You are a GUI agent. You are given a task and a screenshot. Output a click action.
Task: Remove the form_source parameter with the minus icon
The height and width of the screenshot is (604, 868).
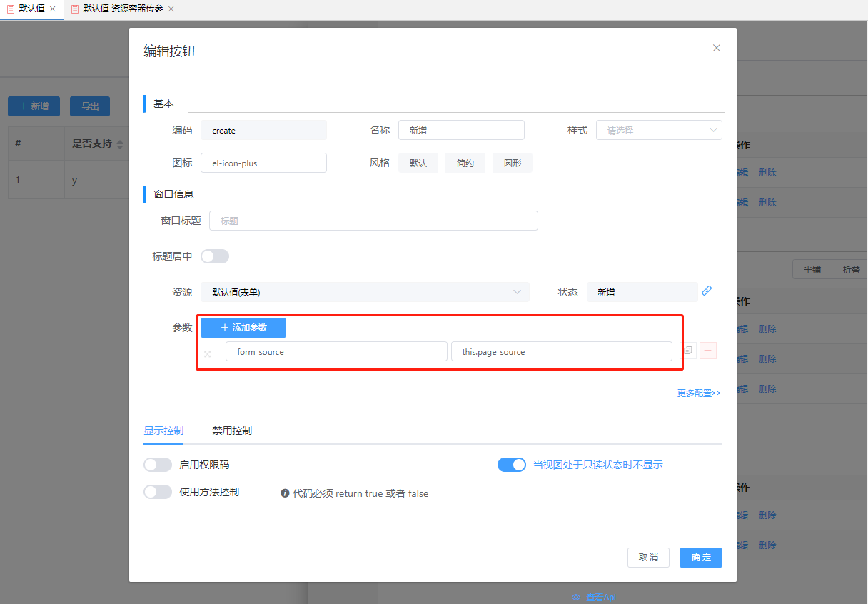(708, 351)
